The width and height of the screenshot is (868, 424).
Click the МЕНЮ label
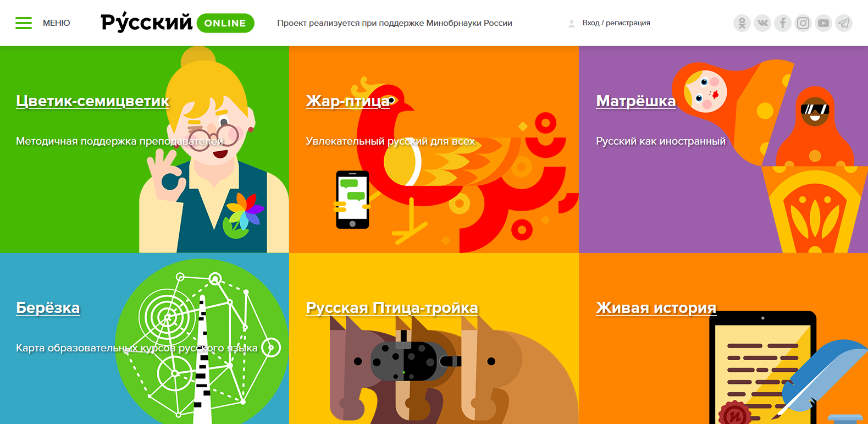click(x=57, y=23)
